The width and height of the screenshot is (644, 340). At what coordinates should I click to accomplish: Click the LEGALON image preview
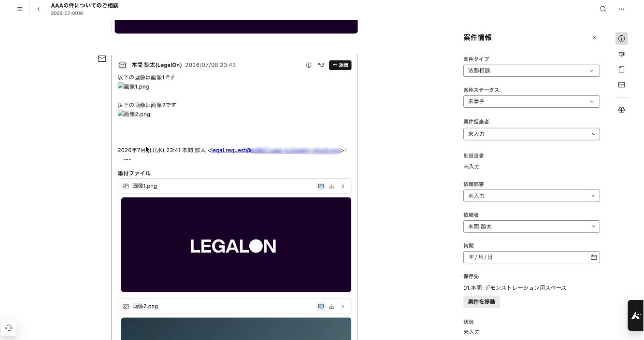[x=236, y=245]
